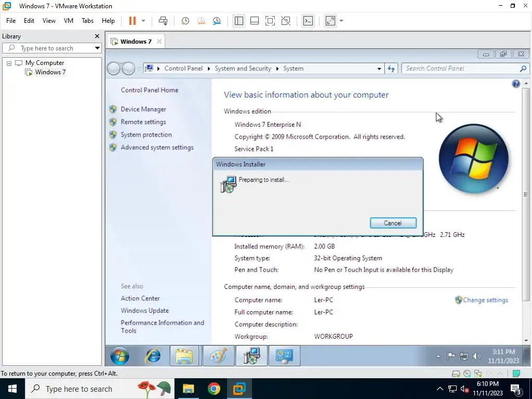The height and width of the screenshot is (399, 532).
Task: Toggle Unity mode icon
Action: tap(286, 21)
